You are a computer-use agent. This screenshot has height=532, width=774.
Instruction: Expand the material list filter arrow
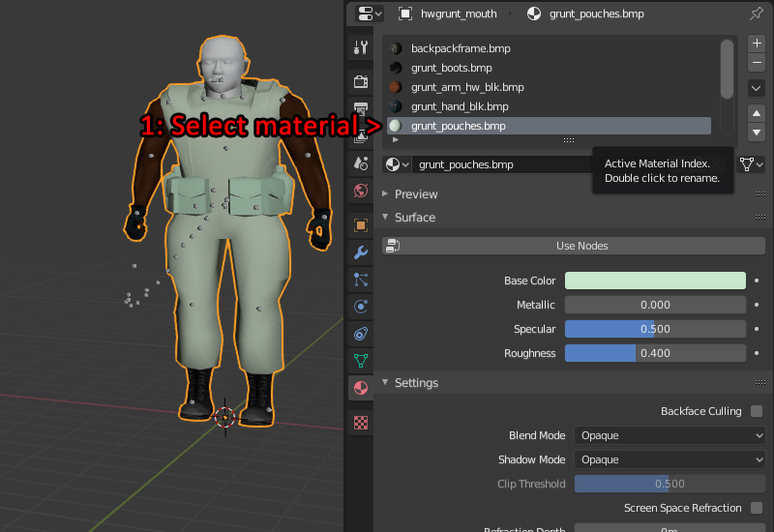coord(396,140)
